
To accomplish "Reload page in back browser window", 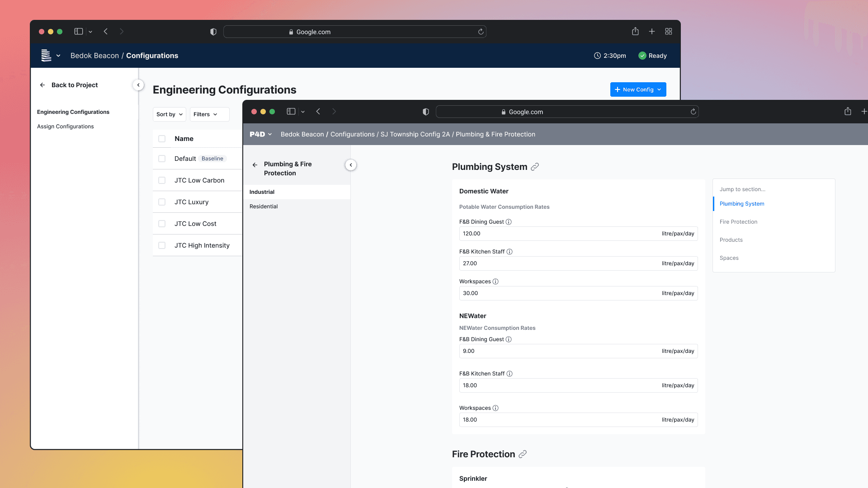I will 481,32.
